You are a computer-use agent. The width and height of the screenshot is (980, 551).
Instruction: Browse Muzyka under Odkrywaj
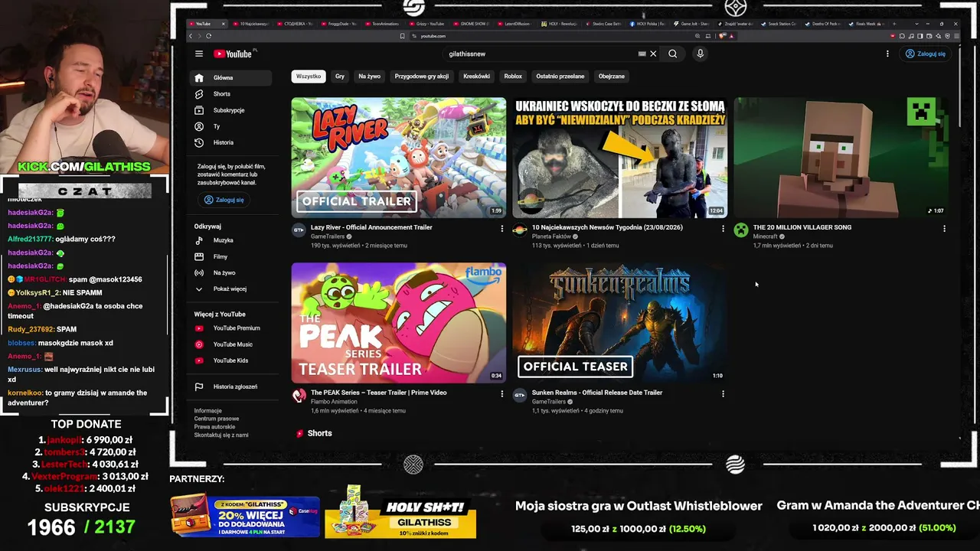230,240
